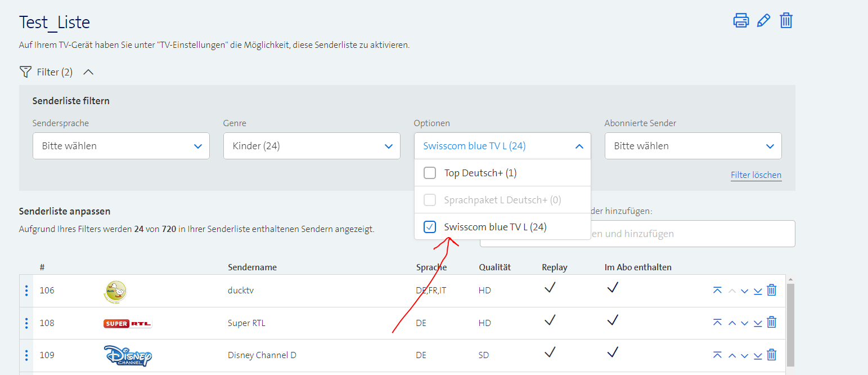Open the Genre dropdown showing Kinder (24)

coord(312,145)
